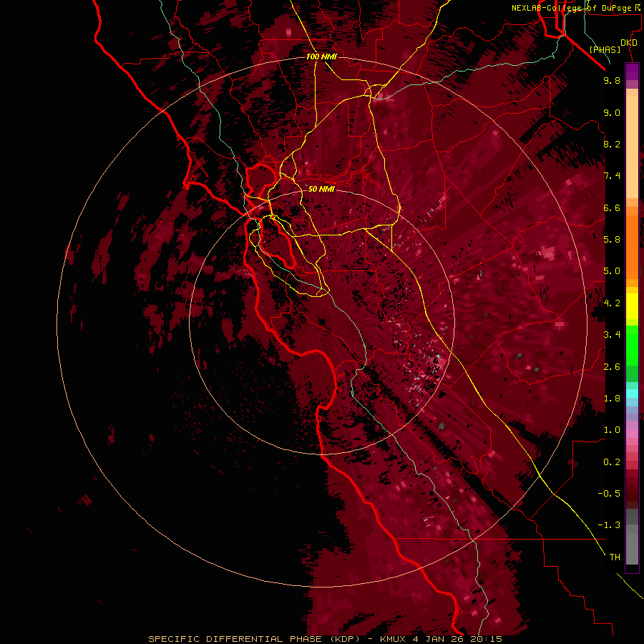Click the '[PHAS]' units label
Viewport: 644px width, 644px height.
pyautogui.click(x=605, y=49)
